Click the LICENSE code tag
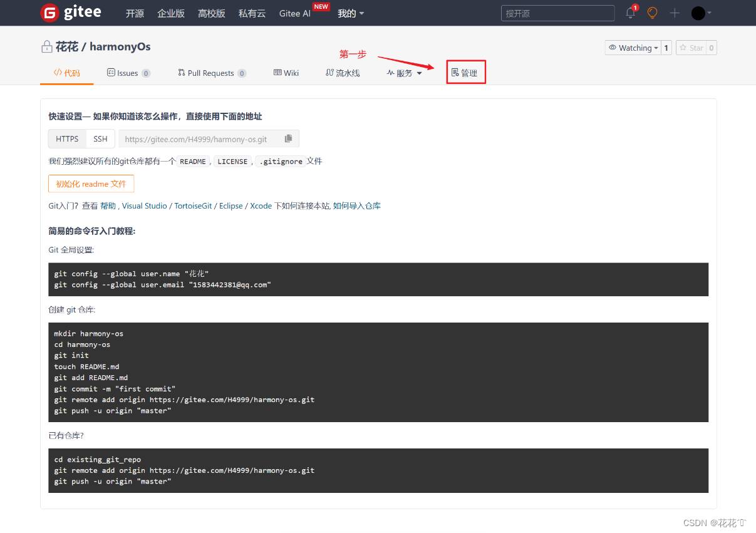This screenshot has width=756, height=533. click(x=232, y=161)
